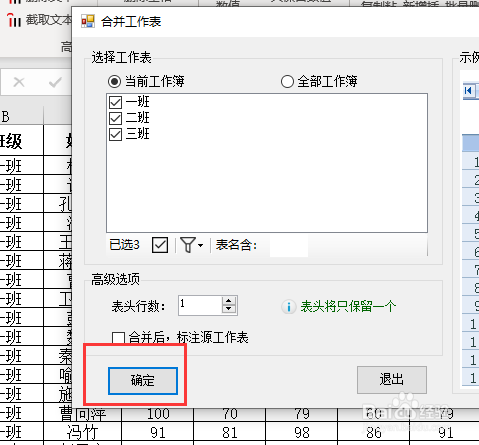Click the first-sheet navigation arrow in preview

pyautogui.click(x=468, y=90)
